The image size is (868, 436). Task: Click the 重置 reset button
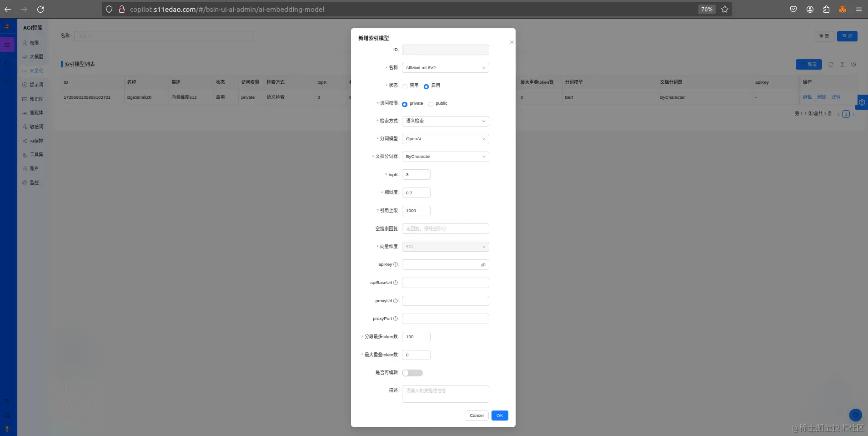point(824,36)
